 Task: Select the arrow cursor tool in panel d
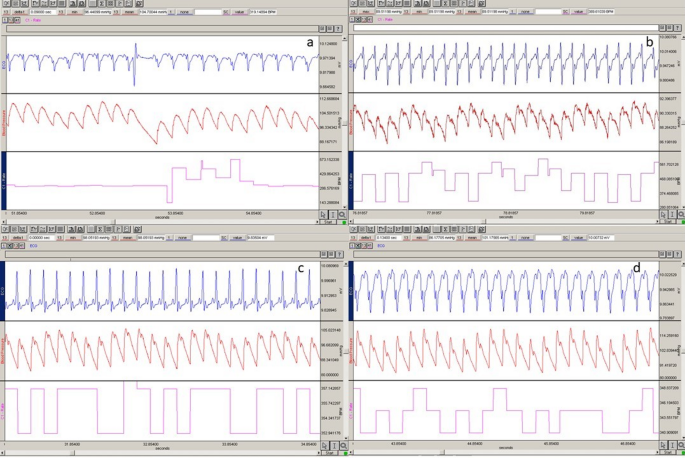(x=663, y=445)
